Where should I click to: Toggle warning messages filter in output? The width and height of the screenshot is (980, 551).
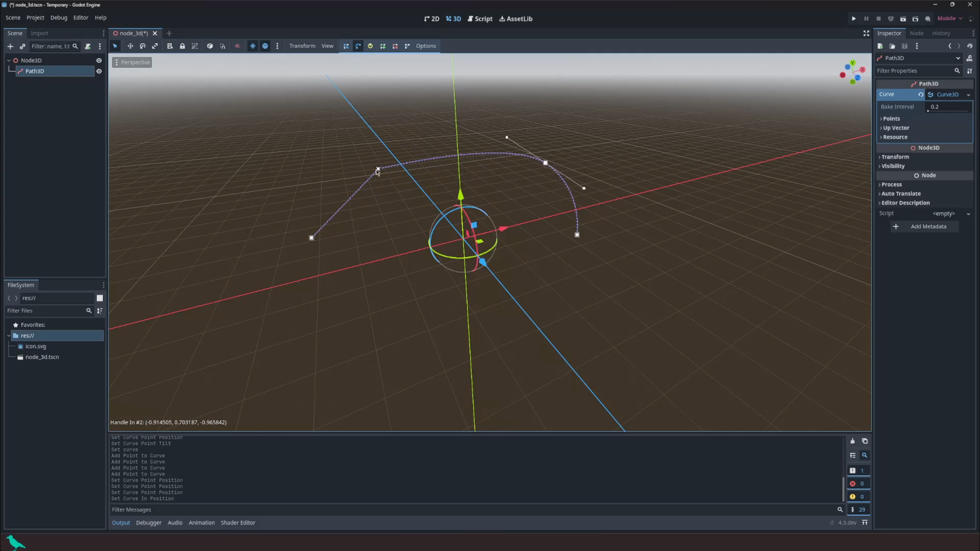tap(858, 496)
